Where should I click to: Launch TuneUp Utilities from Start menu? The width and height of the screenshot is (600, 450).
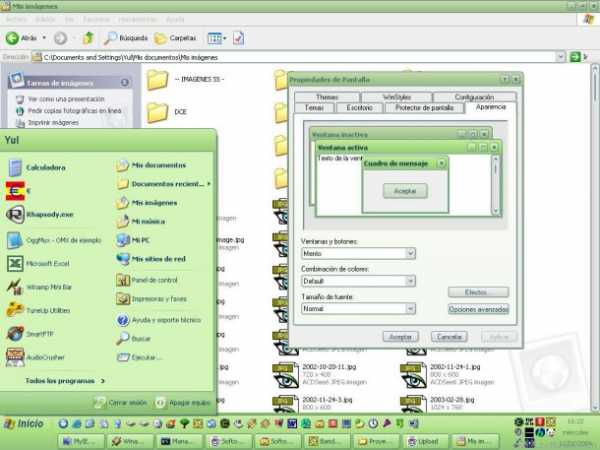pos(38,310)
